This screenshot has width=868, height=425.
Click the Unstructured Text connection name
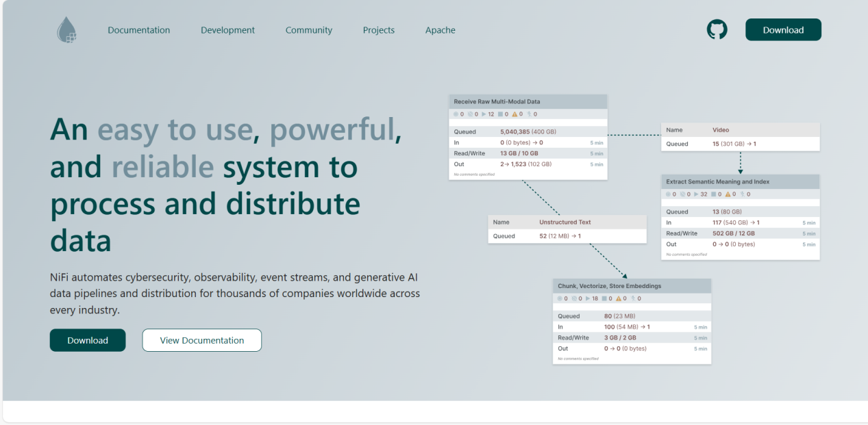pos(565,222)
